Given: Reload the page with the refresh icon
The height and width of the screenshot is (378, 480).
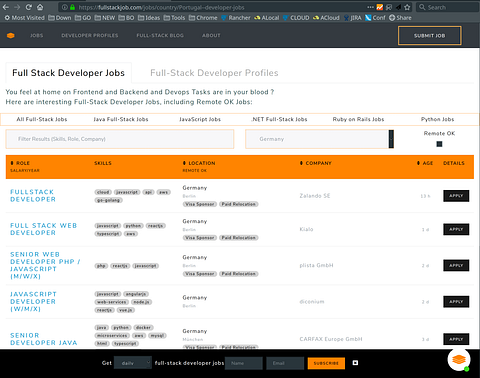Looking at the screenshot, I should pyautogui.click(x=29, y=7).
